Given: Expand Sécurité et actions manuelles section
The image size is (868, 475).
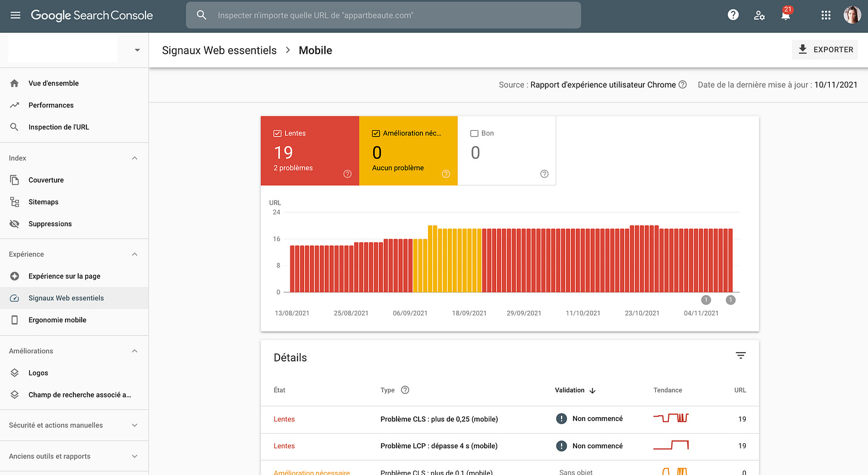Looking at the screenshot, I should coord(135,425).
